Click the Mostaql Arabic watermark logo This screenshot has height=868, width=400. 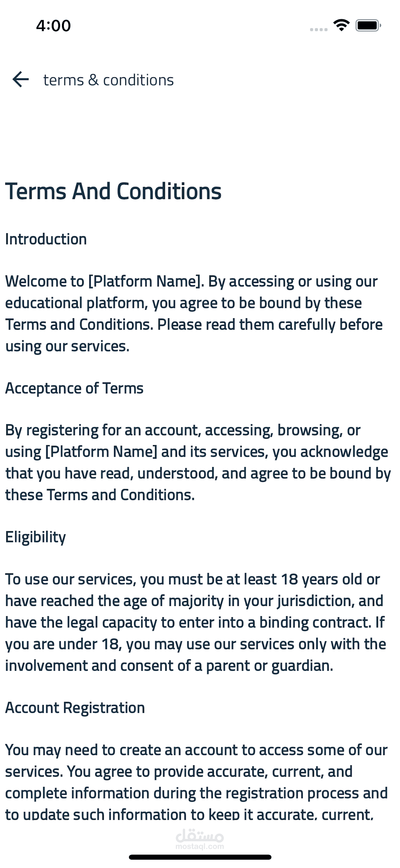200,836
